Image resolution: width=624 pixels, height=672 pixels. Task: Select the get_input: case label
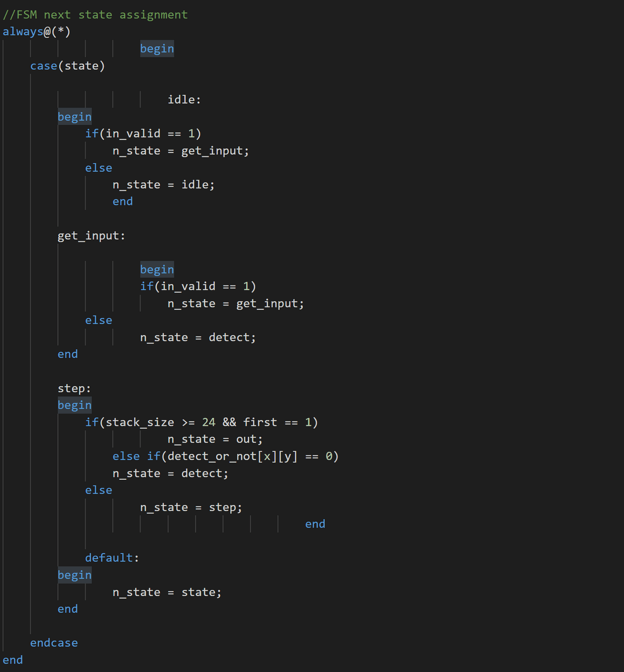pyautogui.click(x=91, y=235)
